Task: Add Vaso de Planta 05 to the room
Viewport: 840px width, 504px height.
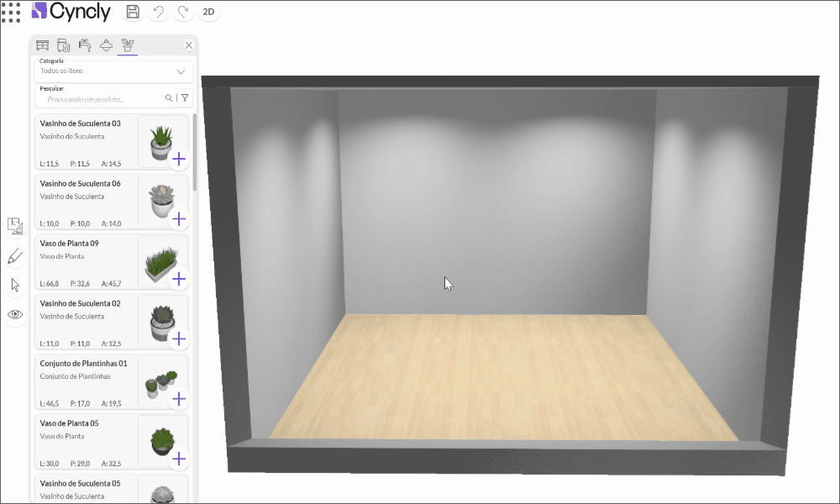Action: [179, 459]
